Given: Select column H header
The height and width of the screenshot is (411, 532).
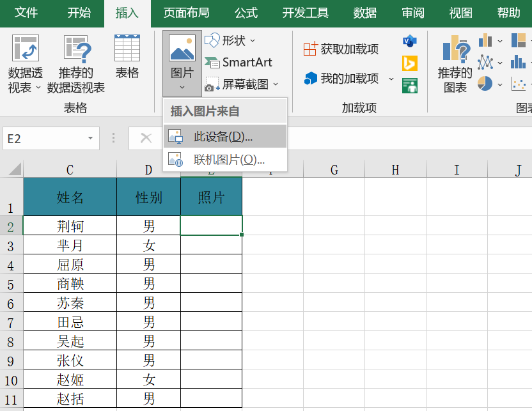Looking at the screenshot, I should click(x=396, y=169).
